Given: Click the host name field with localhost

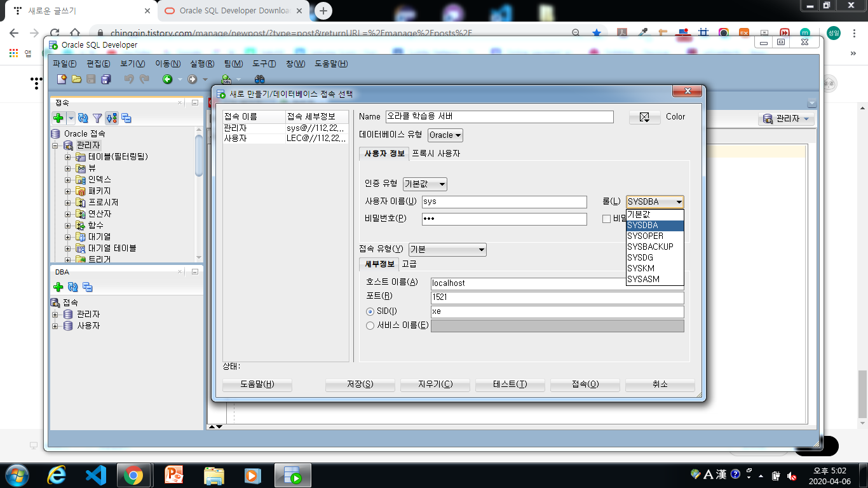Looking at the screenshot, I should point(557,283).
